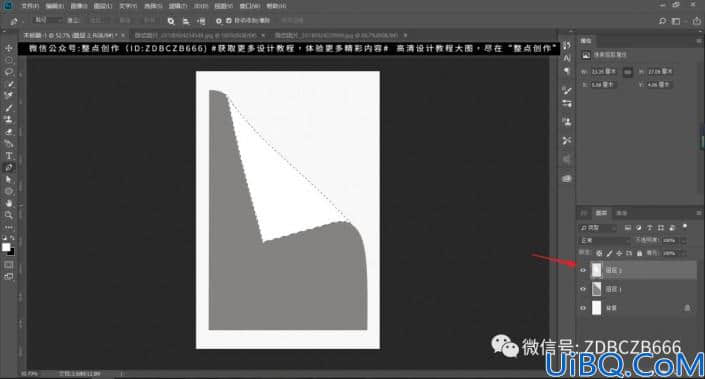Image resolution: width=705 pixels, height=379 pixels.
Task: Open the screen mode icon at toolbar bottom
Action: click(9, 276)
